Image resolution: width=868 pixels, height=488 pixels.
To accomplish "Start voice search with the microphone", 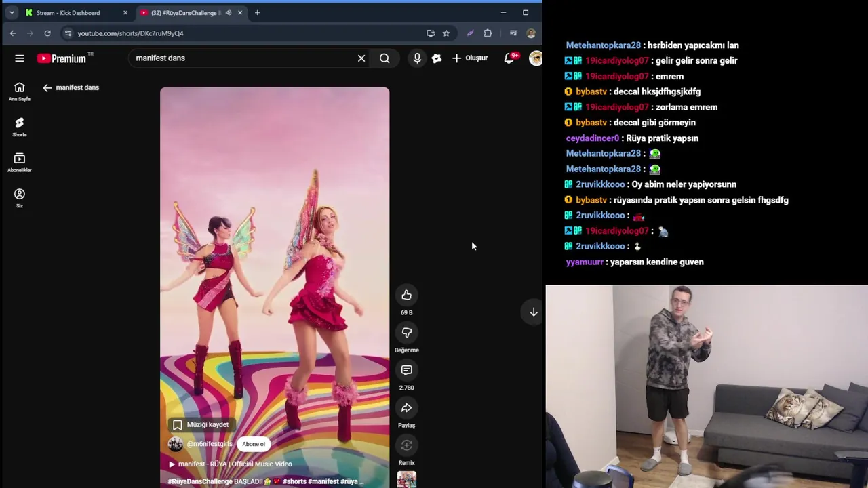I will (417, 58).
